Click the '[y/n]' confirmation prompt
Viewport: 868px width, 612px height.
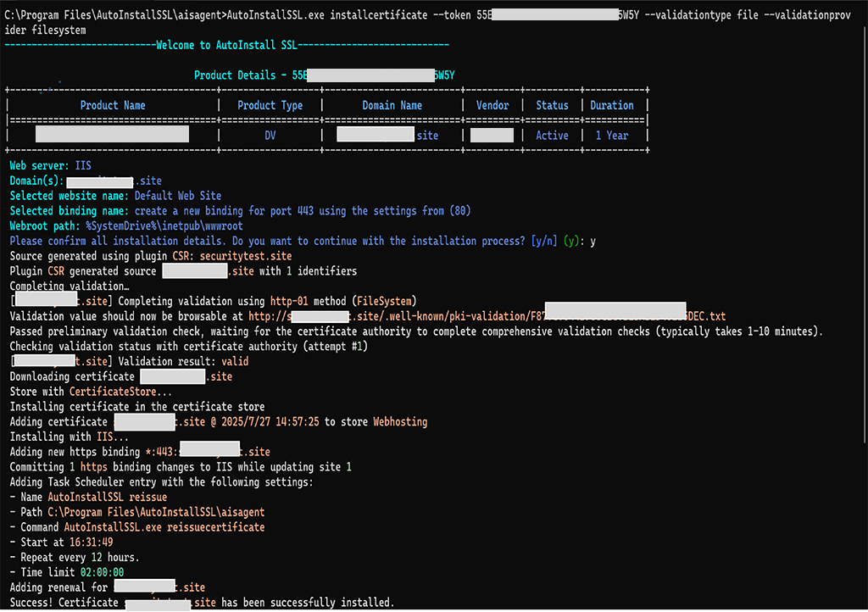click(543, 242)
